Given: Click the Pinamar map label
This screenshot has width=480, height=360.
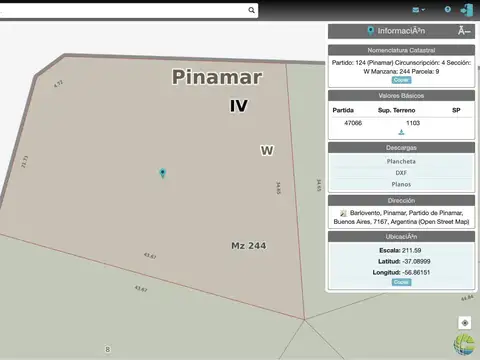Looking at the screenshot, I should 217,77.
